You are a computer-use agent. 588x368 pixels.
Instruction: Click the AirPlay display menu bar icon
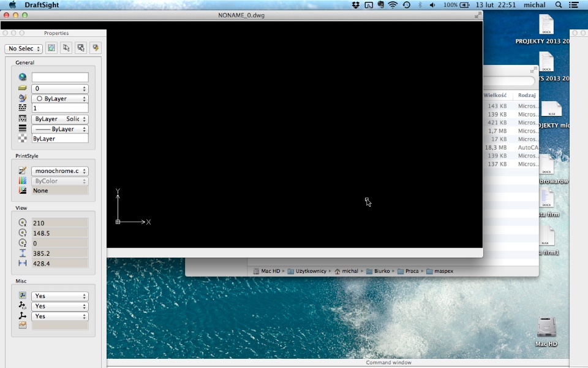[x=369, y=5]
